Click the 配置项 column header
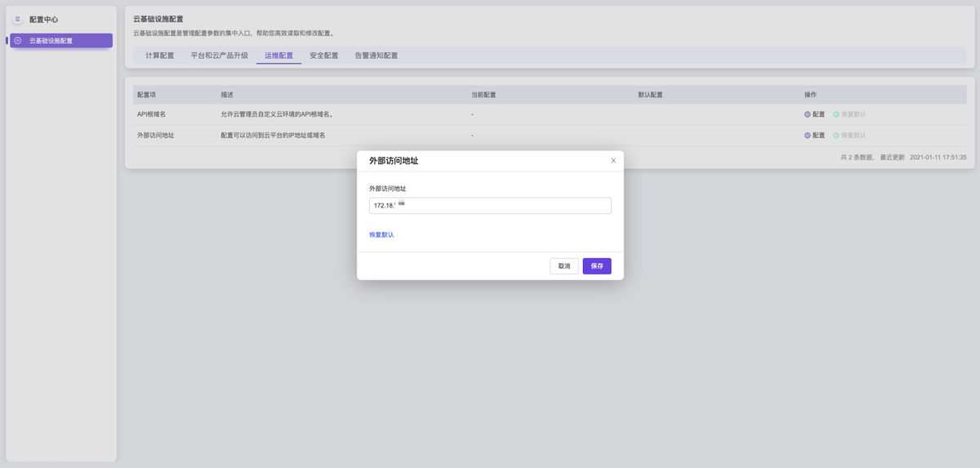 click(147, 95)
